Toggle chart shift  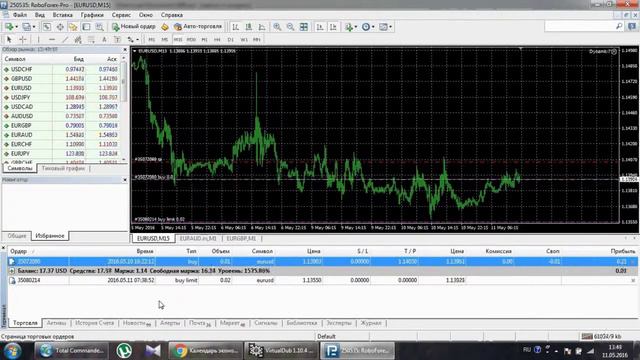pos(333,27)
